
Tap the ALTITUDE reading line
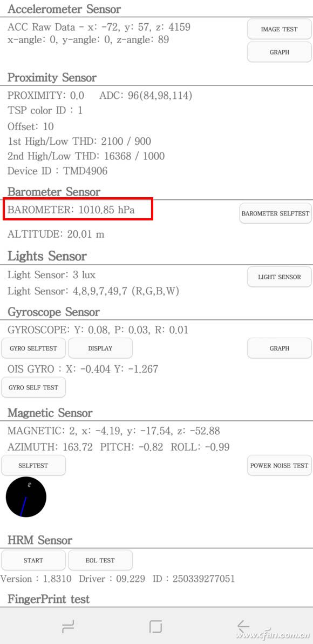56,234
